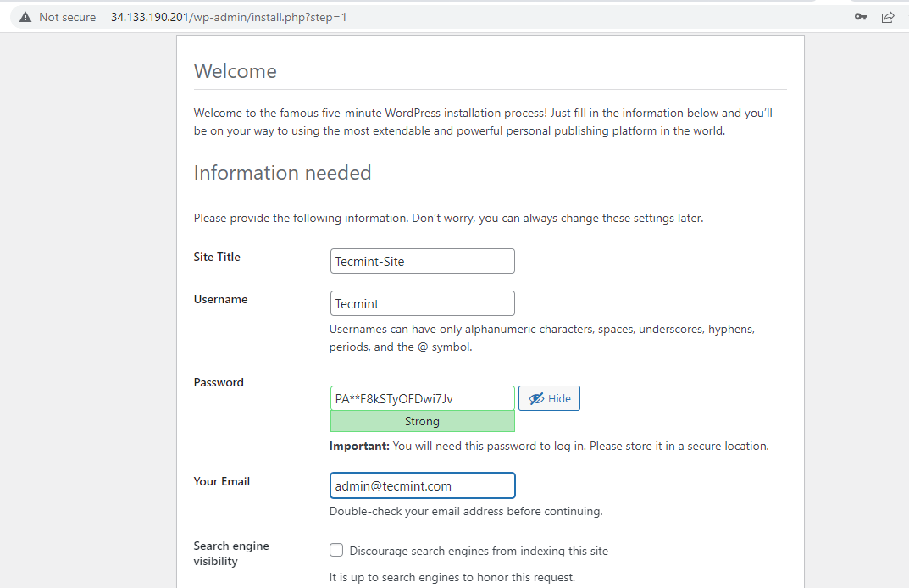The image size is (909, 588).
Task: Click the 'Password' form label
Action: (219, 382)
